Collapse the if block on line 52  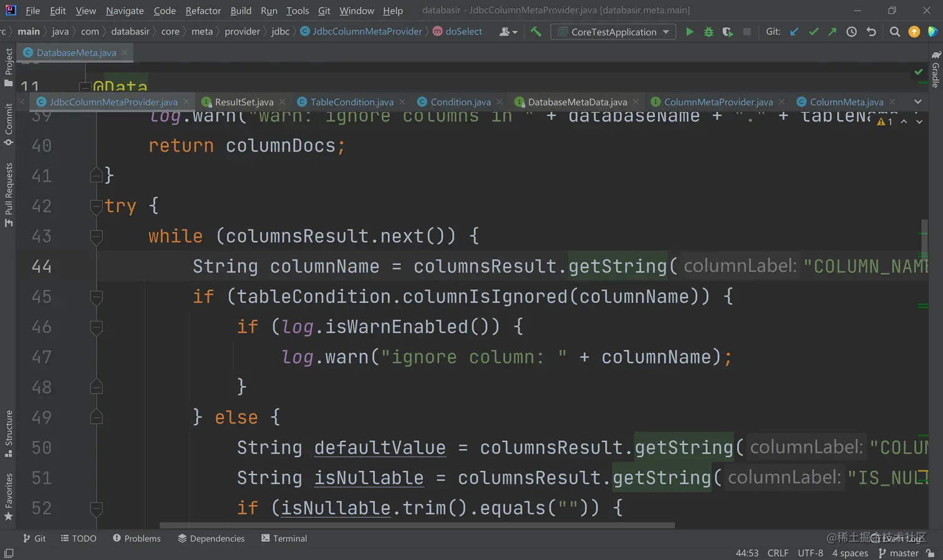click(96, 508)
